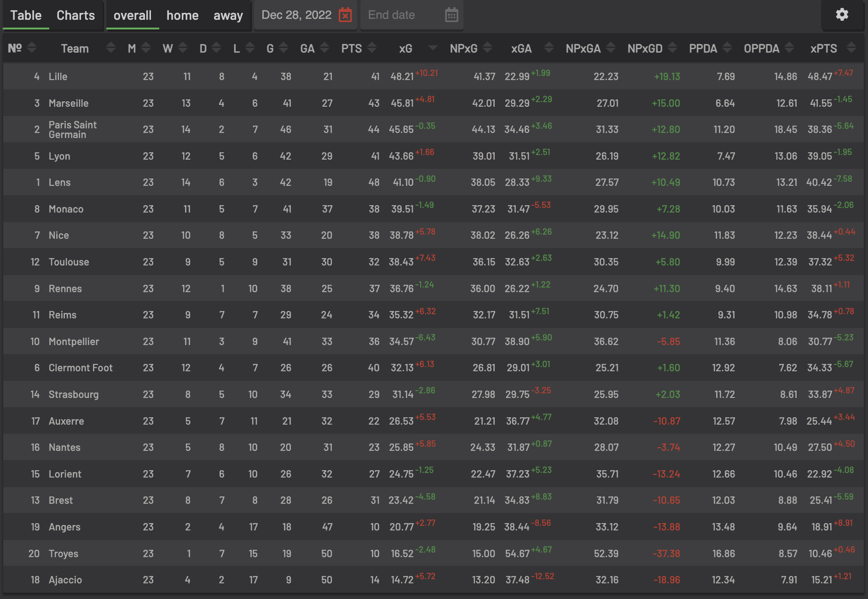Sort by W column arrows
Image resolution: width=868 pixels, height=599 pixels.
click(x=183, y=48)
